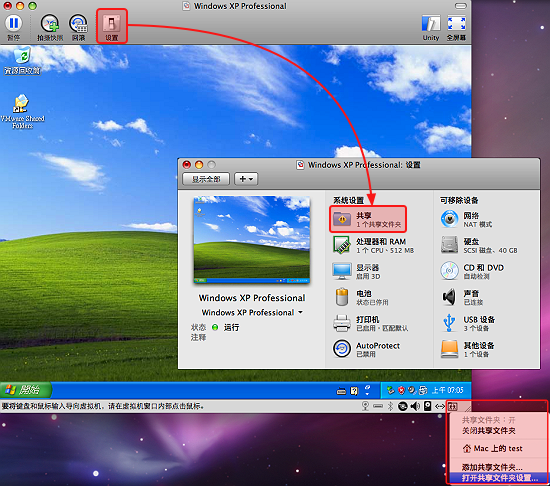Screen dimensions: 550x486
Task: Open the Windows XP Professional OS popup
Action: 252,312
